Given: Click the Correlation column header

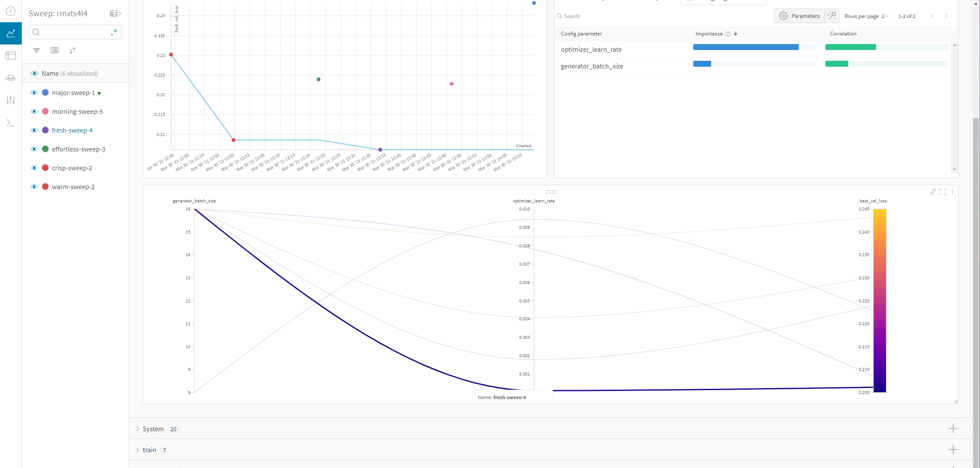Looking at the screenshot, I should pos(843,34).
